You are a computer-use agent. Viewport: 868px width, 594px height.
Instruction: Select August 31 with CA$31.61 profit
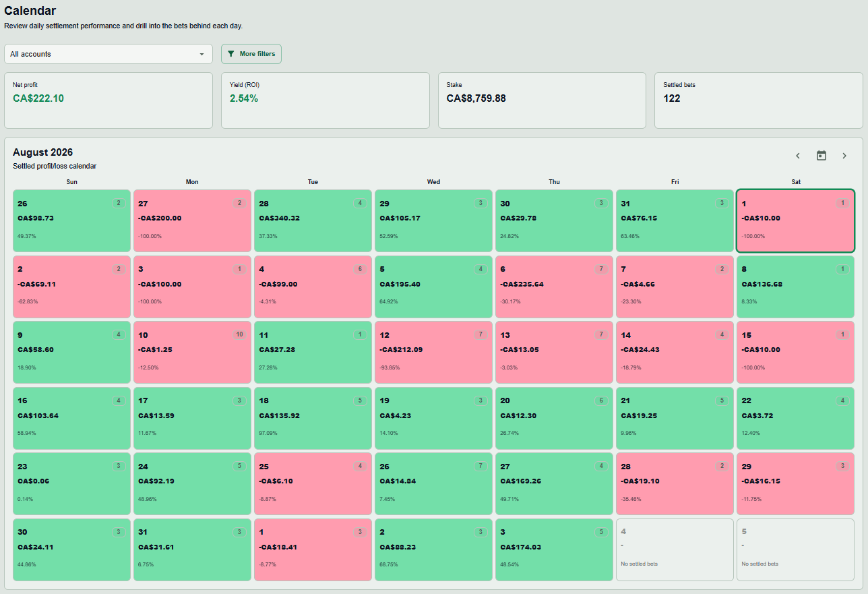pyautogui.click(x=192, y=550)
